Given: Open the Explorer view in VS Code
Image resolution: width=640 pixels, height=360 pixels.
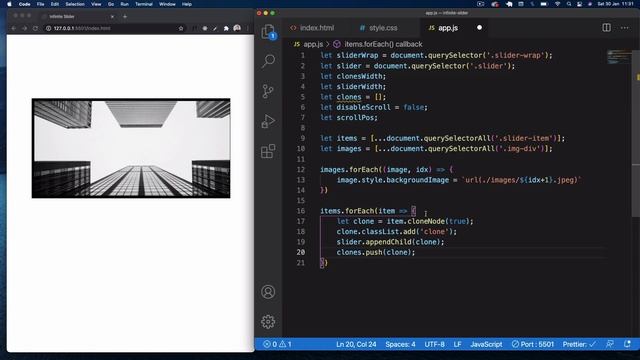Looking at the screenshot, I should pyautogui.click(x=268, y=32).
